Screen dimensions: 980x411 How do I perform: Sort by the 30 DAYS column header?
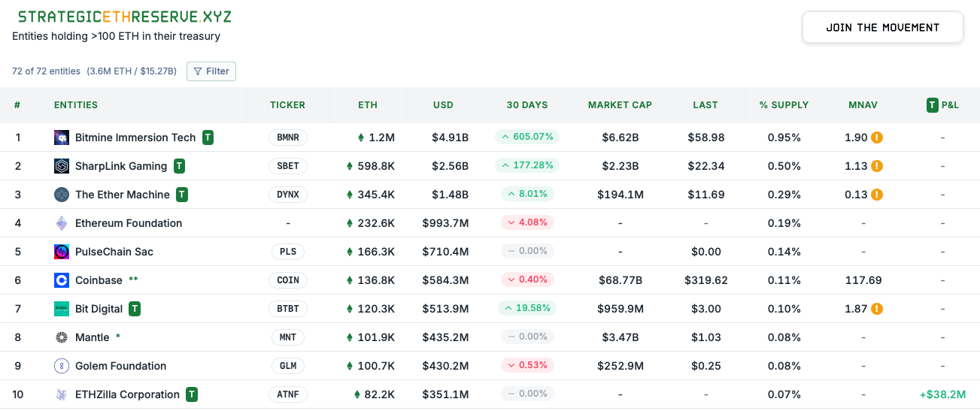(527, 105)
